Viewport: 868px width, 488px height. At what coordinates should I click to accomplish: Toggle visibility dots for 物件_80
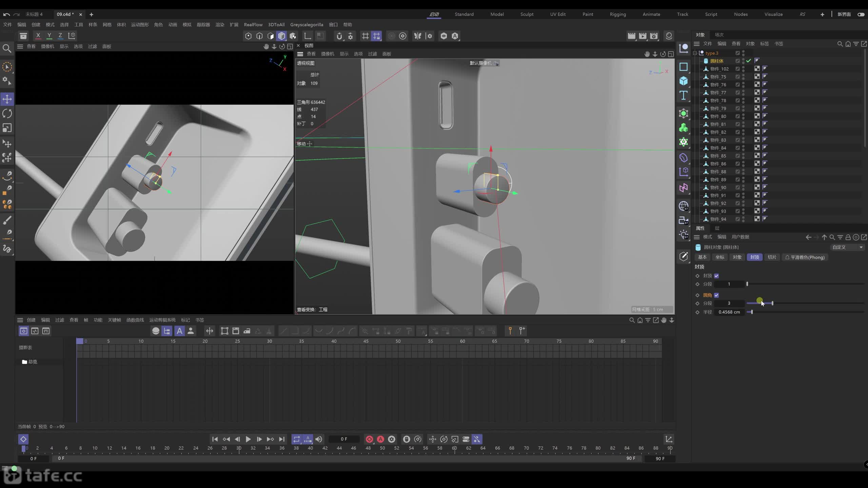(x=743, y=116)
